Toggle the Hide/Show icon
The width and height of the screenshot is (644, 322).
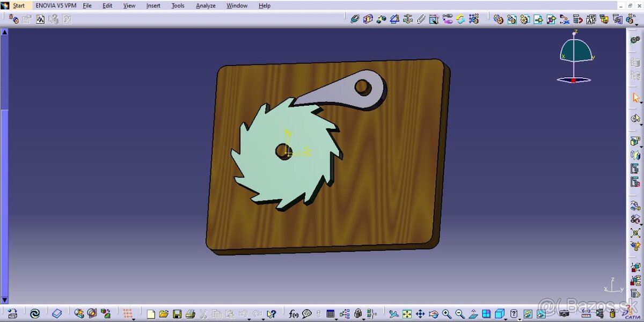[x=528, y=314]
